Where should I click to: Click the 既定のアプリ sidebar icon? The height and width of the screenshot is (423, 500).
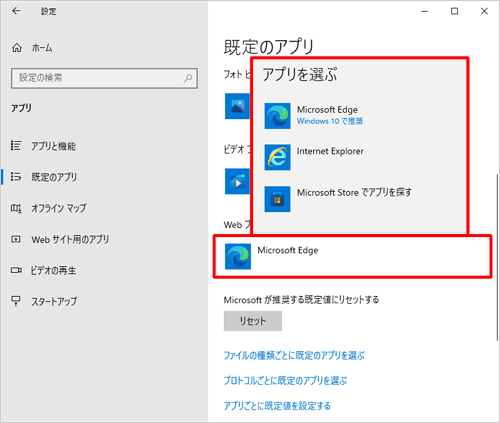[16, 177]
